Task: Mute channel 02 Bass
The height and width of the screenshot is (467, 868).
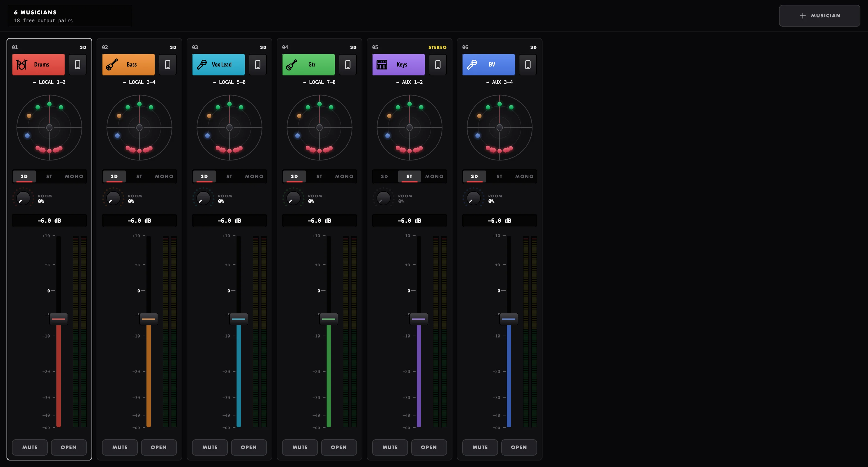Action: point(120,447)
